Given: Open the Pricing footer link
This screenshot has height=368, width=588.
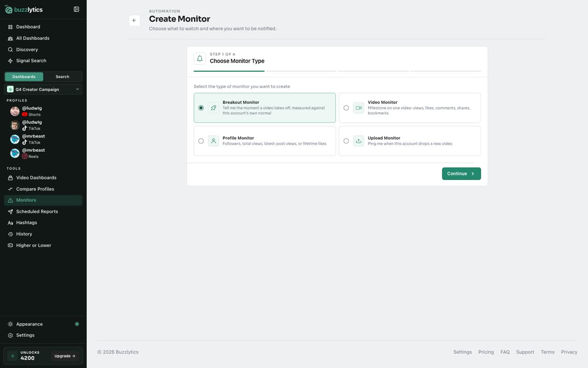Looking at the screenshot, I should tap(486, 352).
